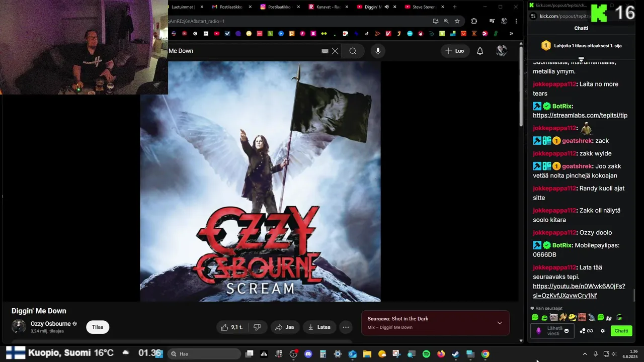The width and height of the screenshot is (644, 362).
Task: Download the video with Lataa button
Action: tap(319, 327)
